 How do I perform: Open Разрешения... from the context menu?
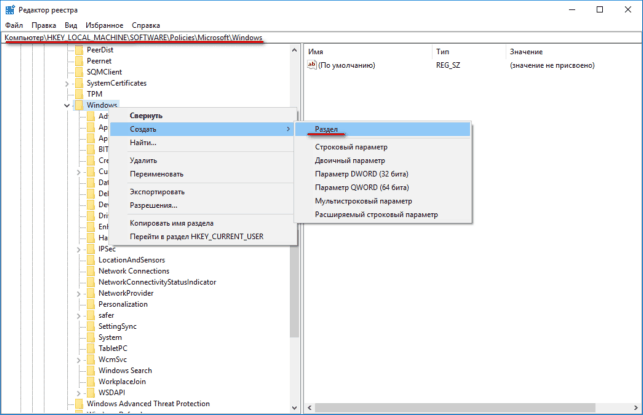pos(203,205)
